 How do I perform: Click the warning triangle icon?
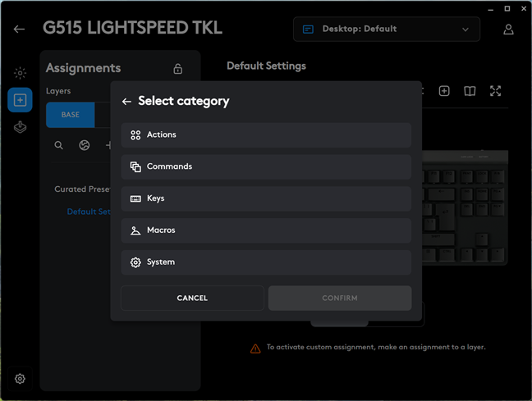coord(255,349)
